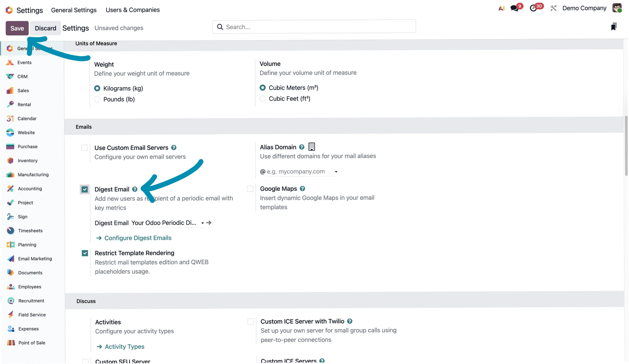Click the debug tools wrench icon
The height and width of the screenshot is (364, 629).
553,8
